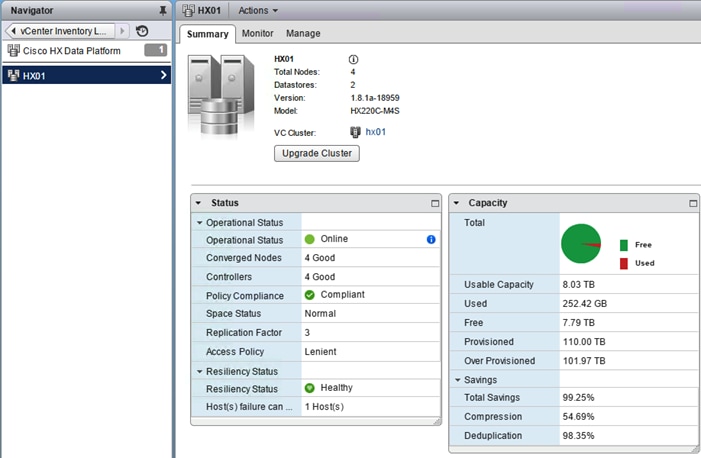Screen dimensions: 701x458
Task: Maximize the Status panel
Action: tap(435, 204)
